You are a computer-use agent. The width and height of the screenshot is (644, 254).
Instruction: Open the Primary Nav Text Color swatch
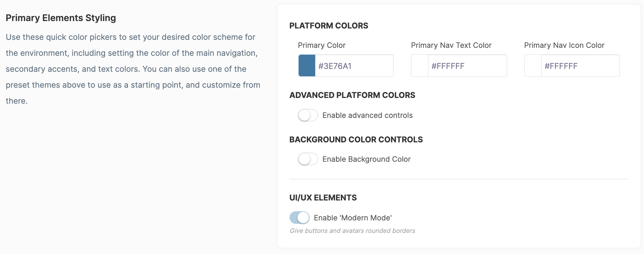(420, 65)
